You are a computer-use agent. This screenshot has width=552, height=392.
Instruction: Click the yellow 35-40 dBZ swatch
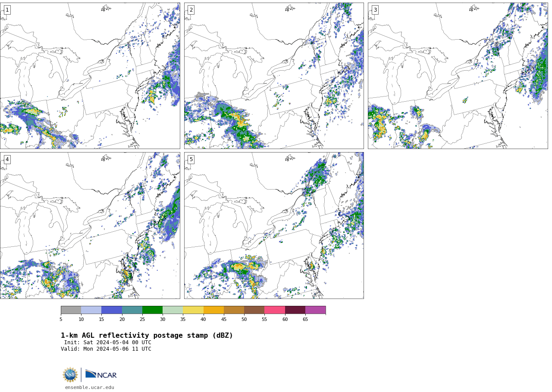coord(193,310)
